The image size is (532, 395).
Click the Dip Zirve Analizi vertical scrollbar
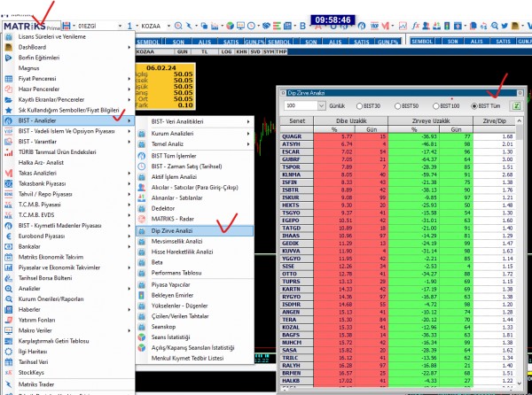coord(519,252)
